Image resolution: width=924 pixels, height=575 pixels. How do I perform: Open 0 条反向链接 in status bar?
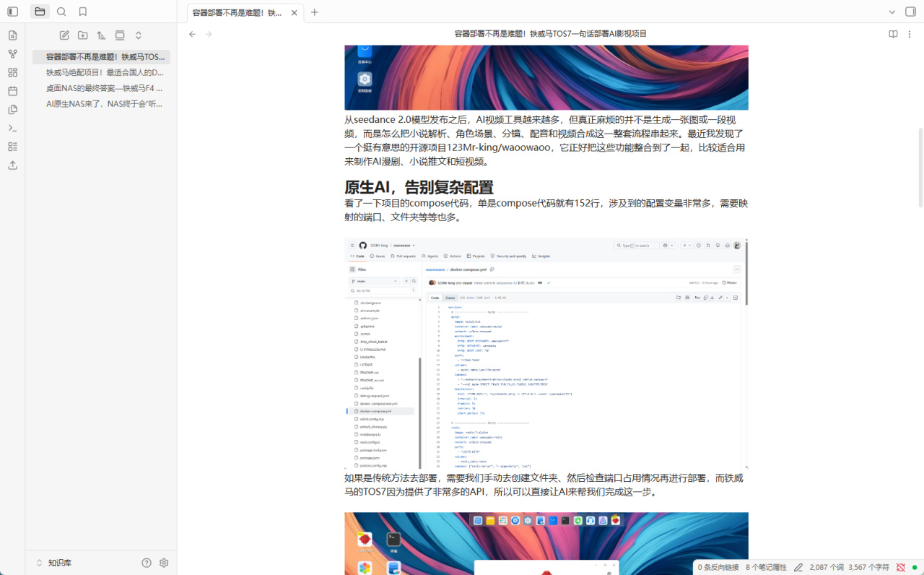718,568
